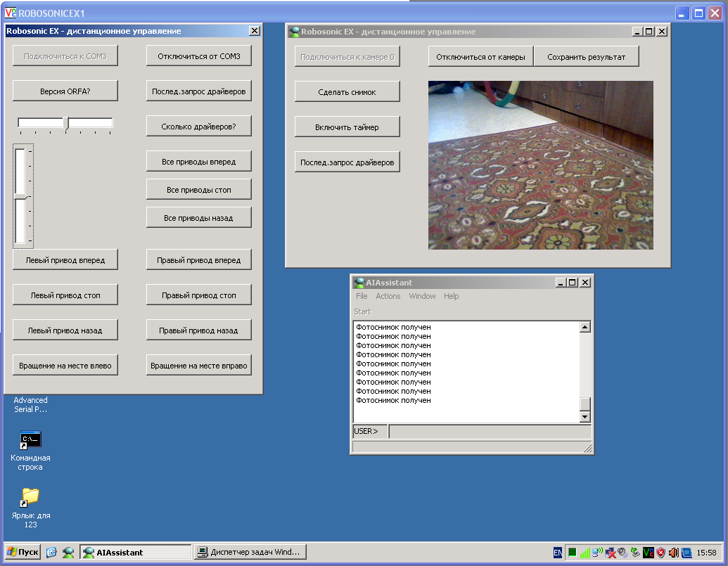Open the Командная строка desktop shortcut
The width and height of the screenshot is (728, 566).
coord(30,441)
